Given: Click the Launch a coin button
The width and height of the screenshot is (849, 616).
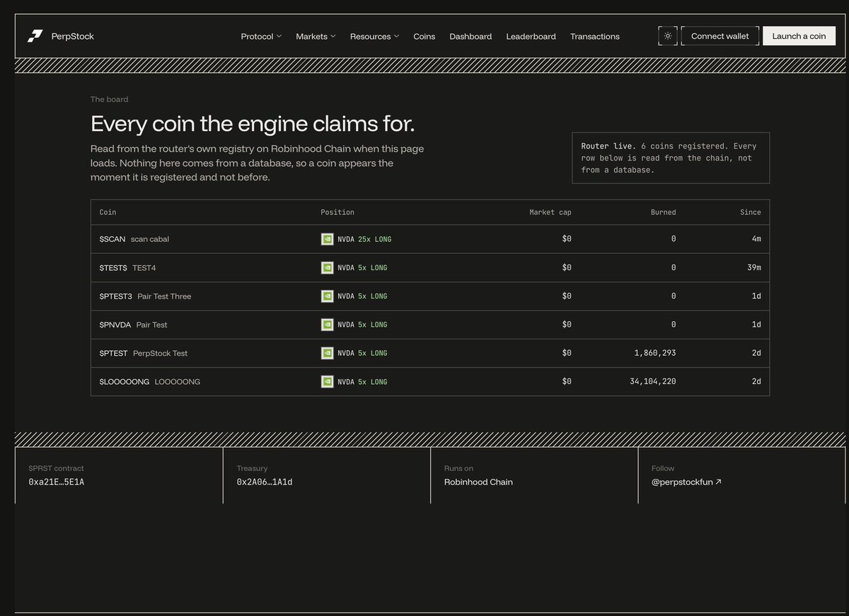Looking at the screenshot, I should point(799,36).
